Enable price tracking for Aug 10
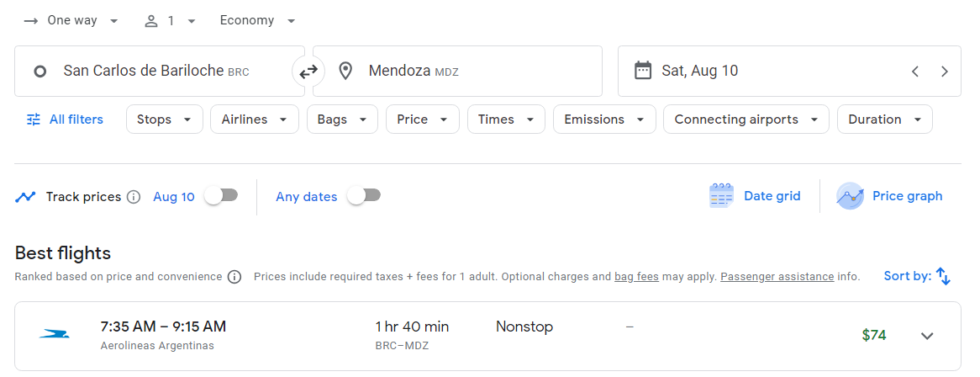The image size is (980, 377). pos(221,196)
